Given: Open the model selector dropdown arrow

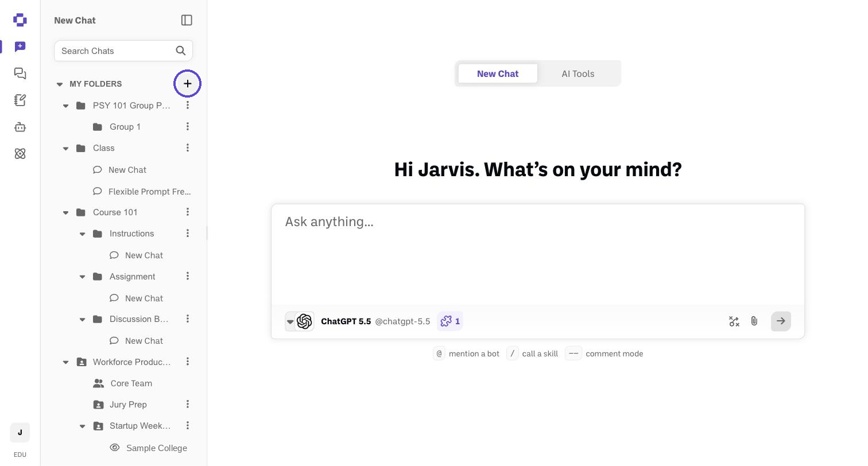Looking at the screenshot, I should tap(290, 321).
